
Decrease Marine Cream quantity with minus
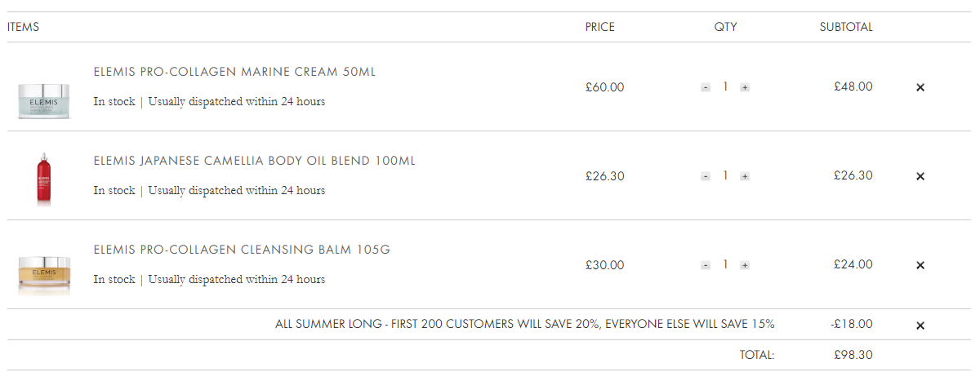coord(706,87)
